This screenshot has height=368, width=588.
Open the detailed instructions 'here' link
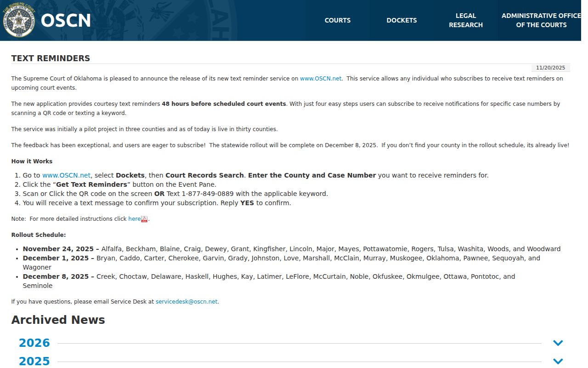134,219
